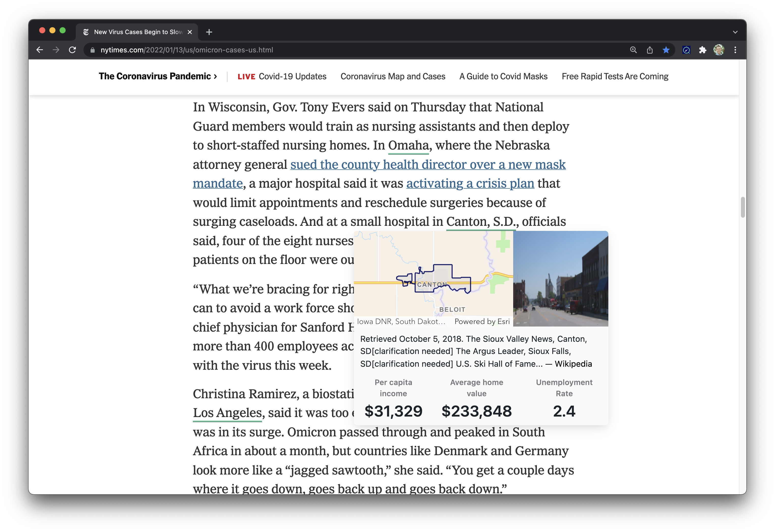Open LIVE Covid-19 Updates
Image resolution: width=775 pixels, height=532 pixels.
click(282, 76)
